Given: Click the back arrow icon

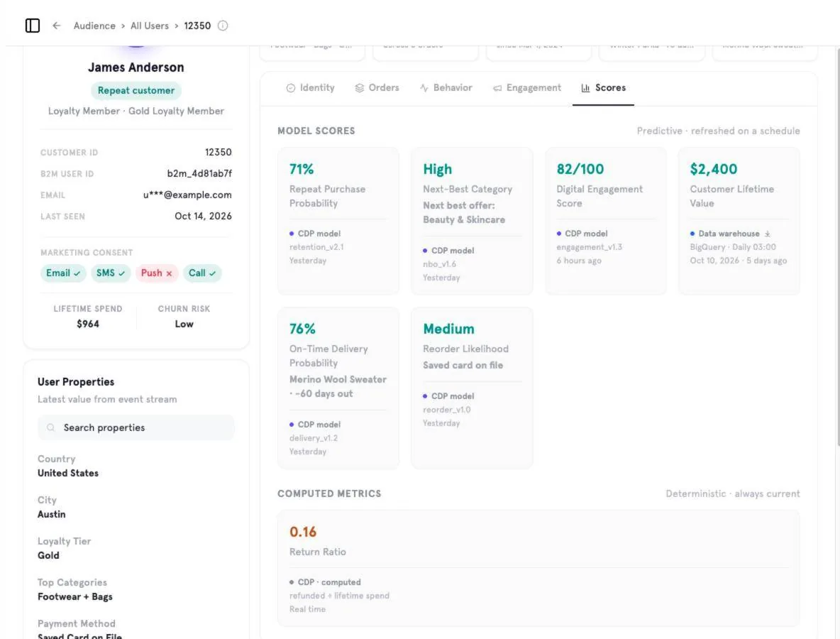Looking at the screenshot, I should (56, 25).
